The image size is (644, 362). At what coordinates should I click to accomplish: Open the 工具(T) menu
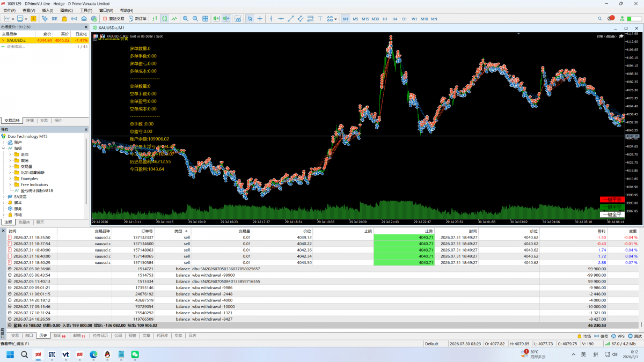tap(86, 10)
